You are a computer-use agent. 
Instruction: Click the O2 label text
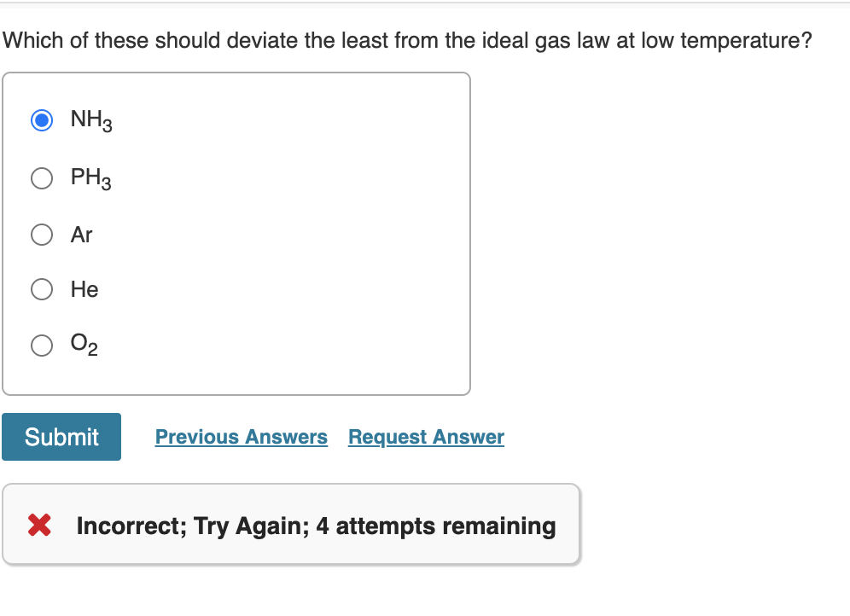82,345
